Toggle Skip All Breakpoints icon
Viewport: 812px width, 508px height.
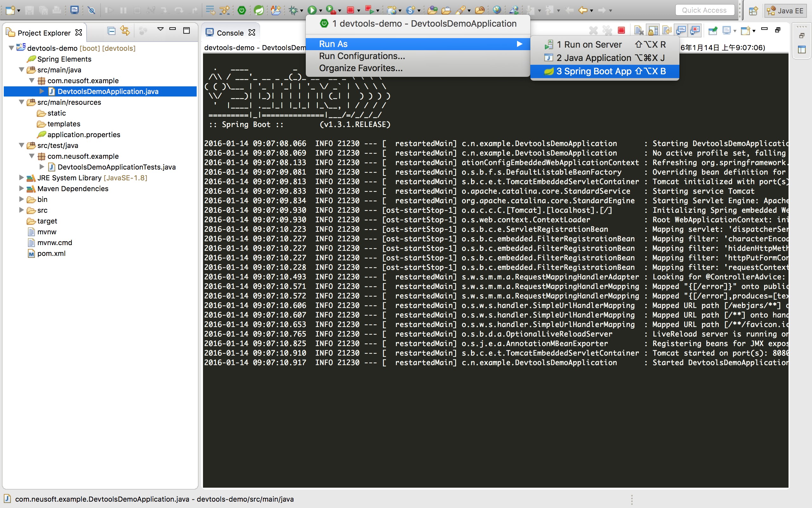coord(91,10)
